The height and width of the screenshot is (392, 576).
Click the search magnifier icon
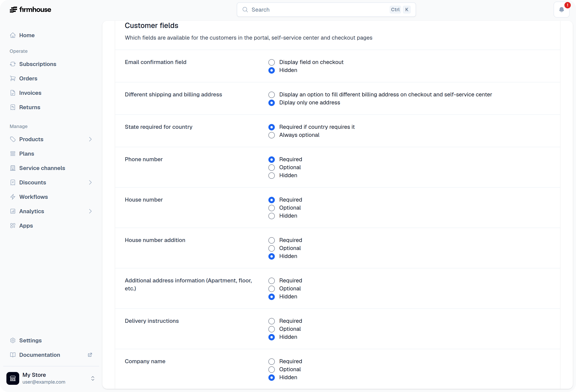click(x=245, y=10)
